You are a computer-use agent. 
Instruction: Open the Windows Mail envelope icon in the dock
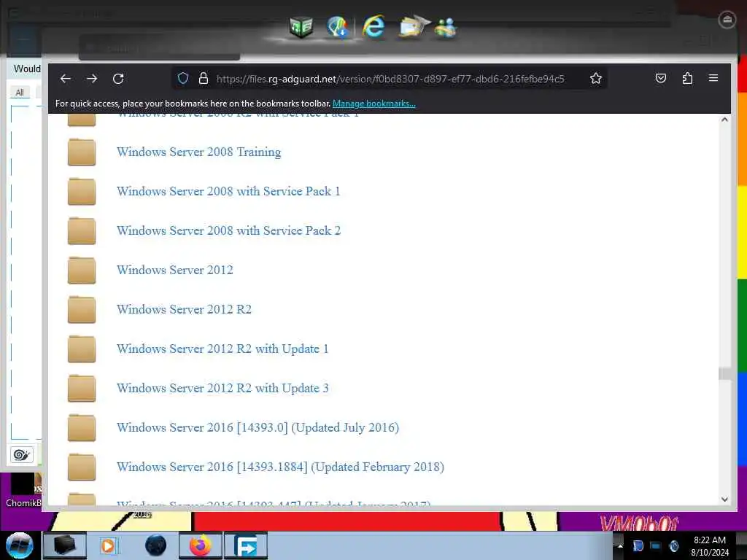tap(414, 27)
